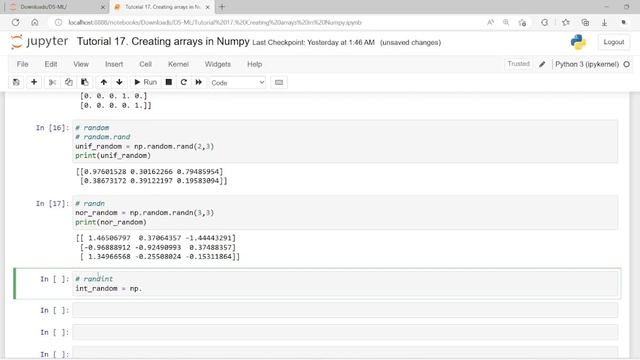Copy selected cells icon
The height and width of the screenshot is (360, 640).
click(69, 82)
